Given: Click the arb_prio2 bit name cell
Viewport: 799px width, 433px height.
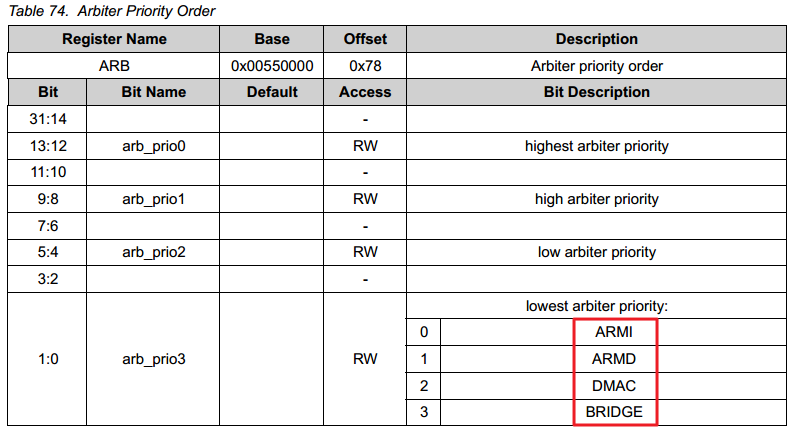Looking at the screenshot, I should coord(153,252).
